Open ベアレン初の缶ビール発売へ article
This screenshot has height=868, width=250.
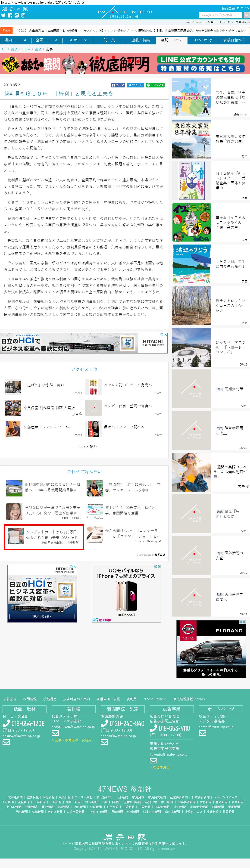tap(128, 385)
